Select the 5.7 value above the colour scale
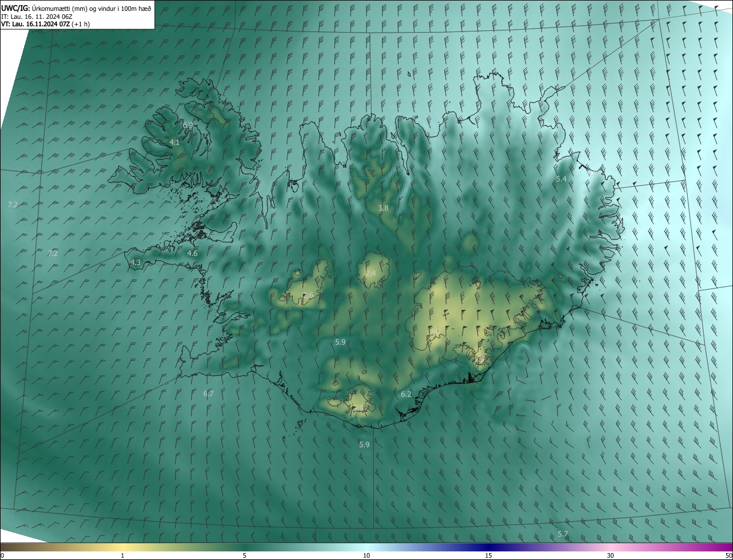The height and width of the screenshot is (560, 733). 563,534
